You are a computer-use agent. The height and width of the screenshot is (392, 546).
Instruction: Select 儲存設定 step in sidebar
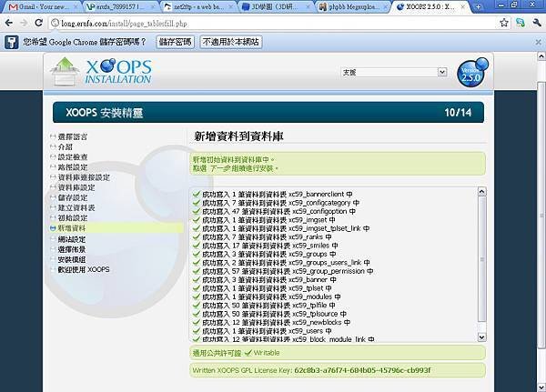click(x=73, y=197)
